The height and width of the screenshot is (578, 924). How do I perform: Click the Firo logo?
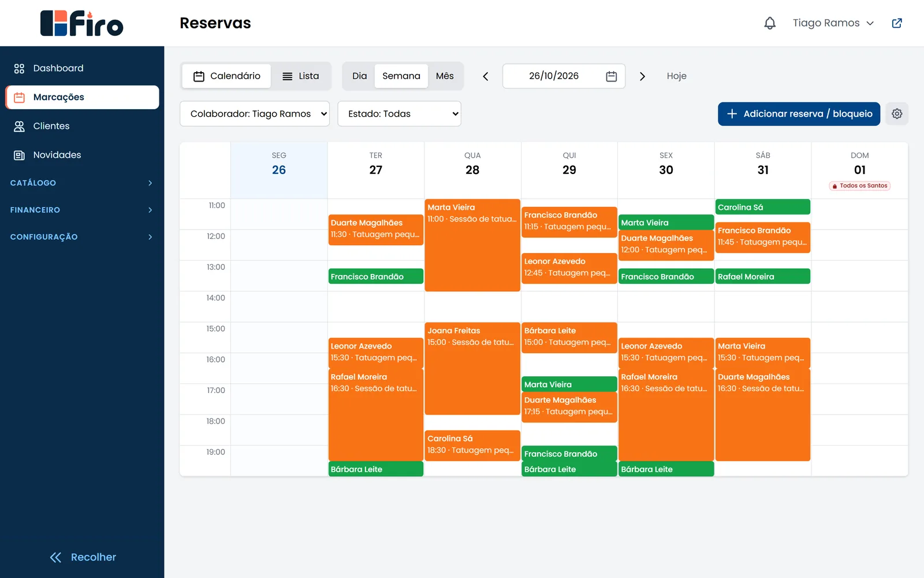point(82,23)
